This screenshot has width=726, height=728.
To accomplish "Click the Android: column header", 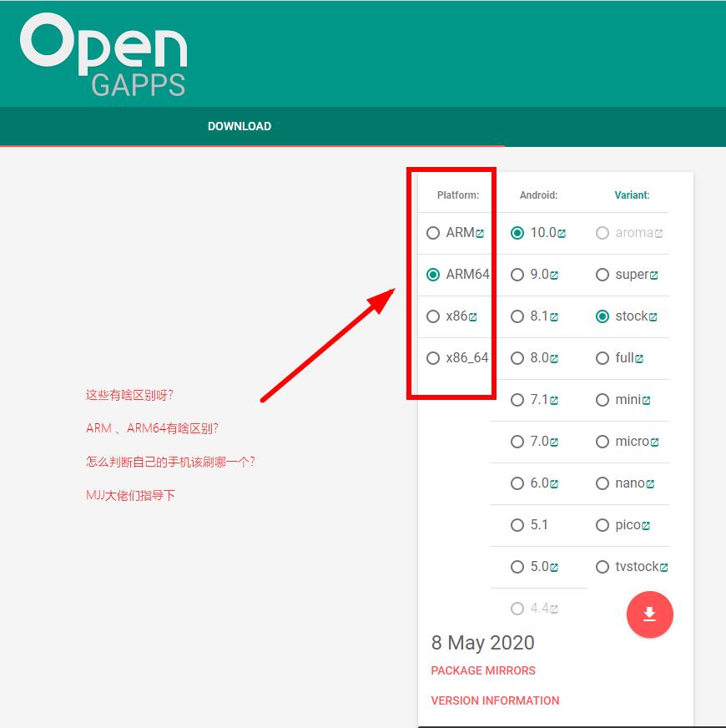I will pos(538,195).
